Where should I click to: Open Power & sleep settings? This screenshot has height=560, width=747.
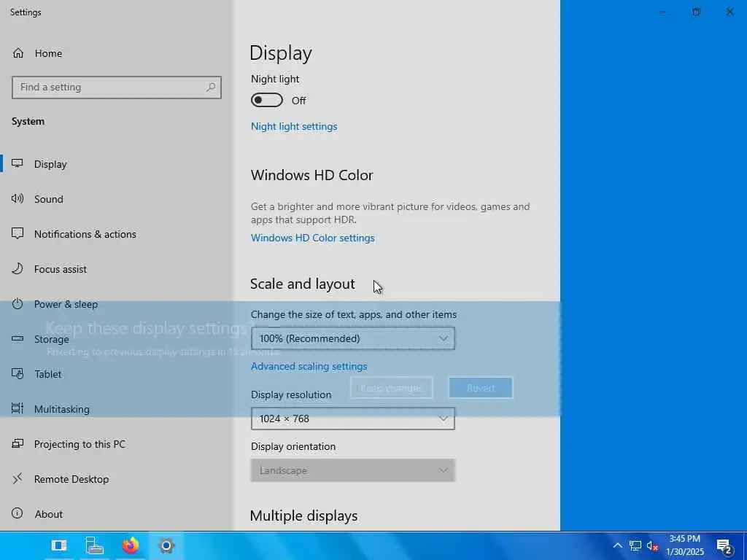pyautogui.click(x=66, y=304)
